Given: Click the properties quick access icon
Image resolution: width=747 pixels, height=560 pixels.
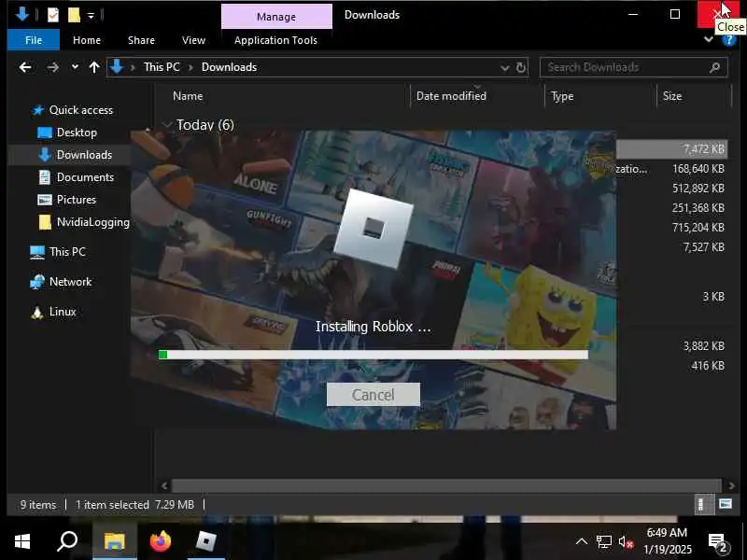Looking at the screenshot, I should (x=53, y=15).
